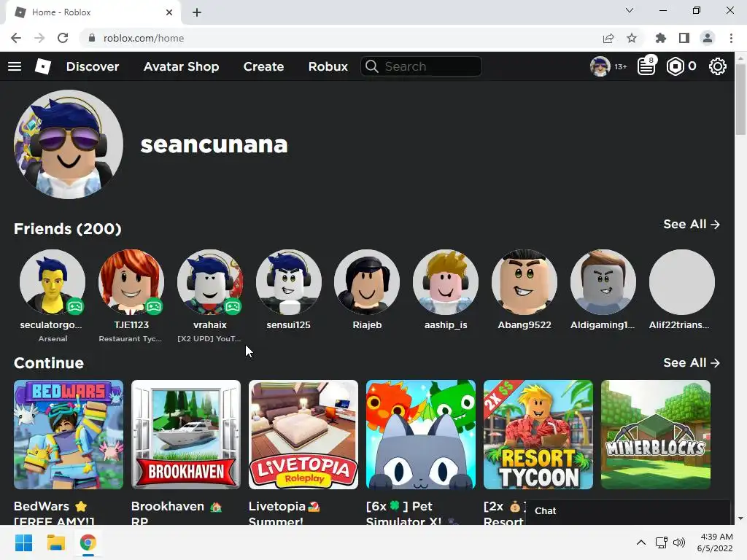Image resolution: width=747 pixels, height=560 pixels.
Task: Open the Create menu
Action: 263,66
